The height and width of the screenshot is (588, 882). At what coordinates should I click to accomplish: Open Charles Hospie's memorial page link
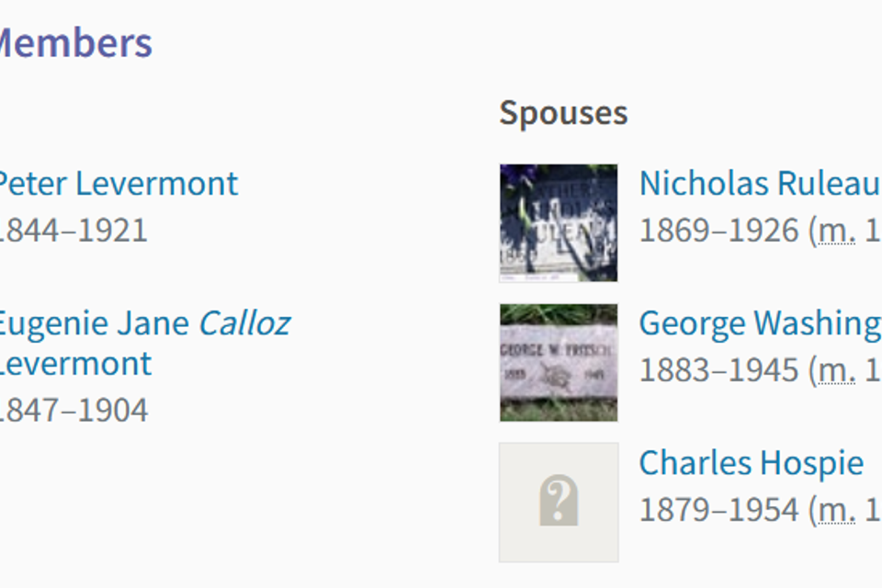(751, 463)
